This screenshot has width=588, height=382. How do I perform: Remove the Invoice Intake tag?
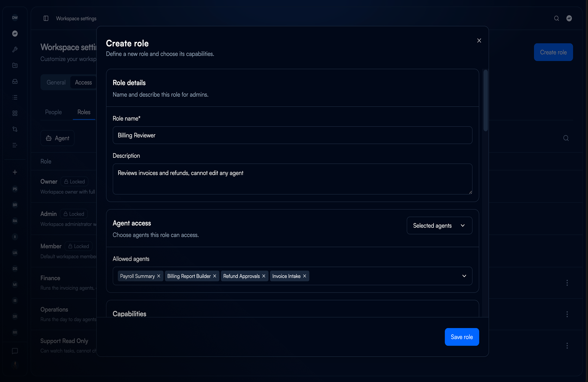[305, 276]
